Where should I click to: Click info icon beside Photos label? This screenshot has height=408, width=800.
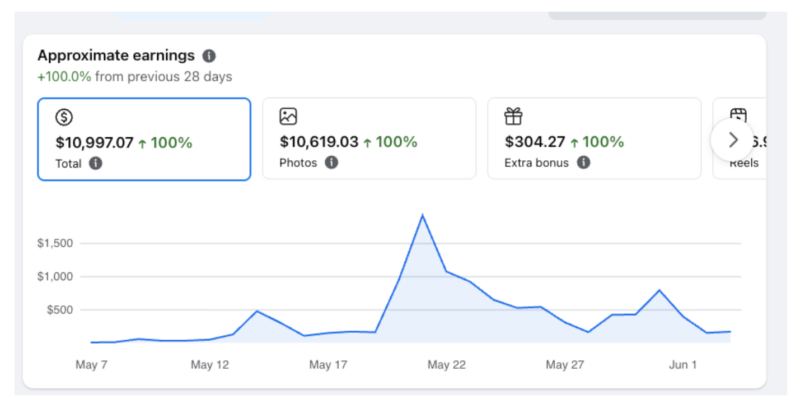(332, 163)
